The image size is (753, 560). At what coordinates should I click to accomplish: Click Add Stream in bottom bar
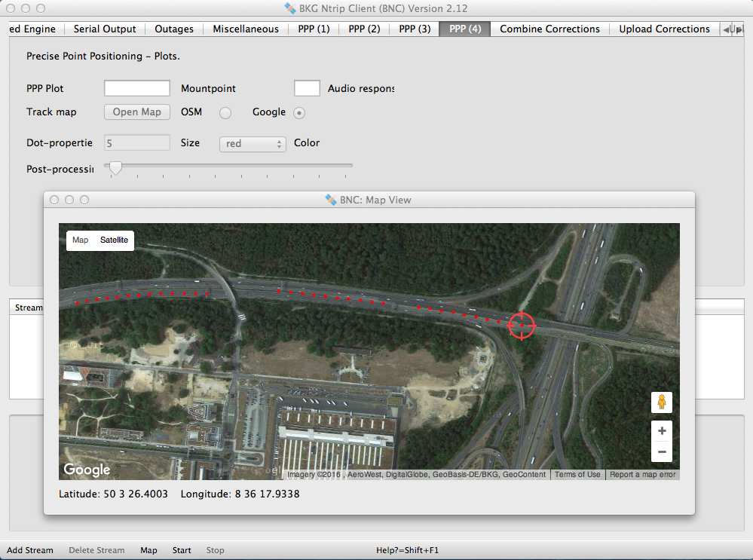tap(30, 550)
